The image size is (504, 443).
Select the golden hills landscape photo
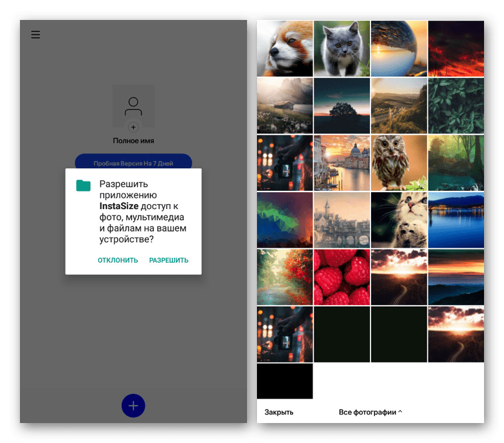(x=399, y=106)
